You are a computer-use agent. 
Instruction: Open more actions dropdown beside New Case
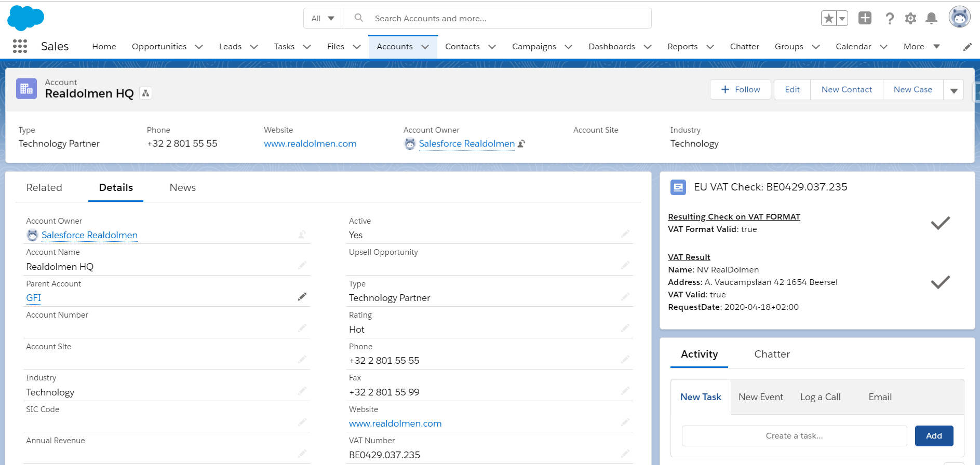(954, 90)
